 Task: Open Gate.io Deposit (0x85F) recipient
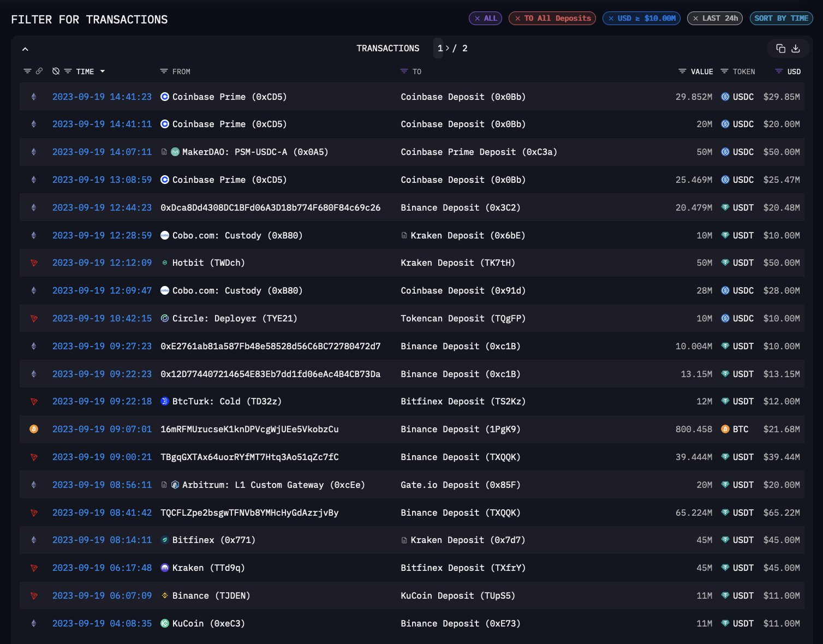click(x=461, y=485)
